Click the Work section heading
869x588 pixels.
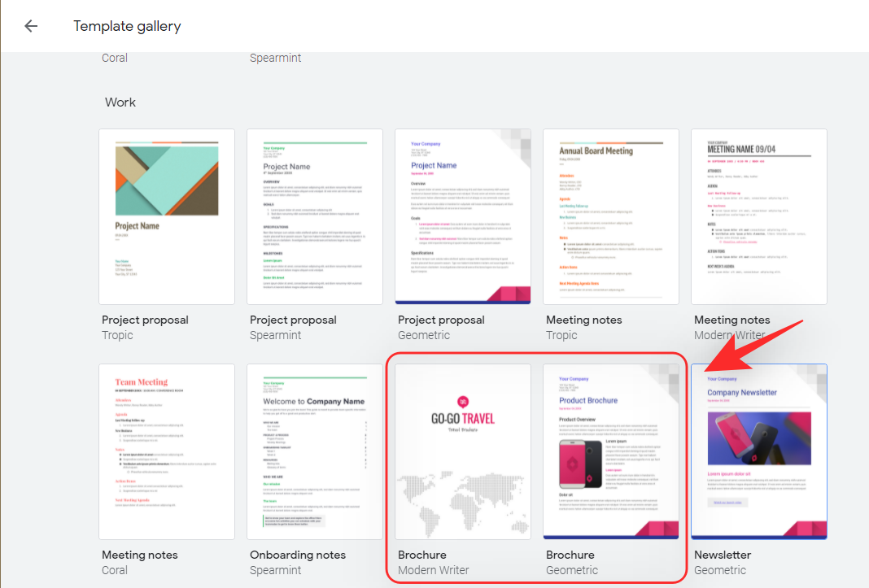click(x=120, y=102)
